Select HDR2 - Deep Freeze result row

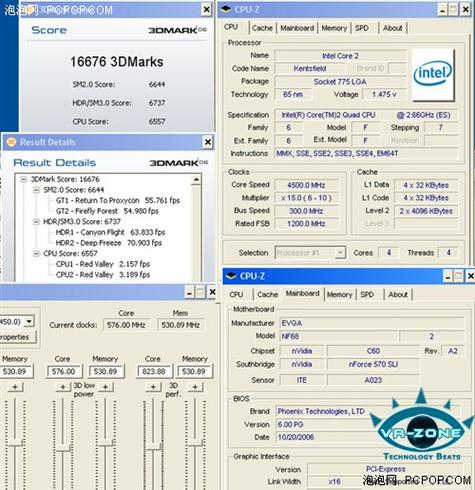click(x=109, y=243)
